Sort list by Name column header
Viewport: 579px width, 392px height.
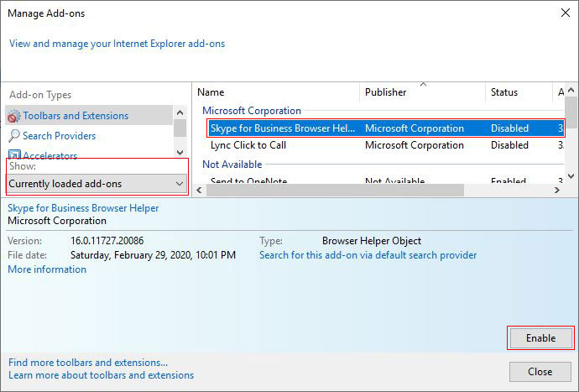[x=211, y=92]
